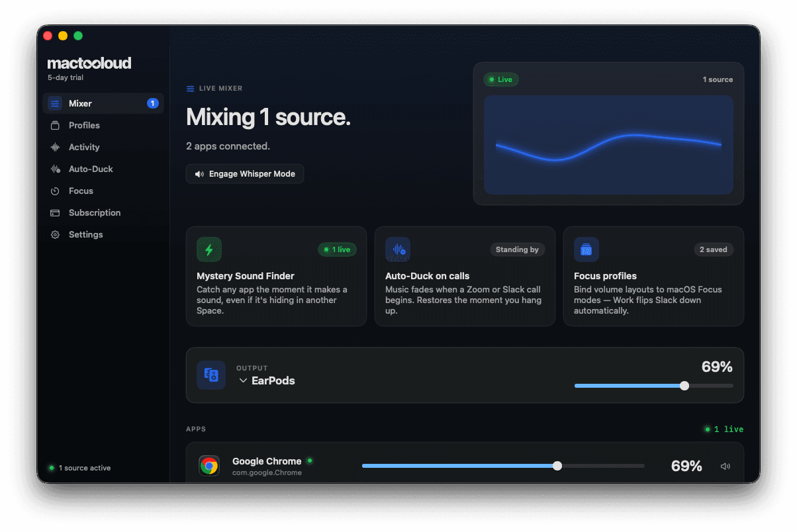Click the Focus timer icon

56,191
